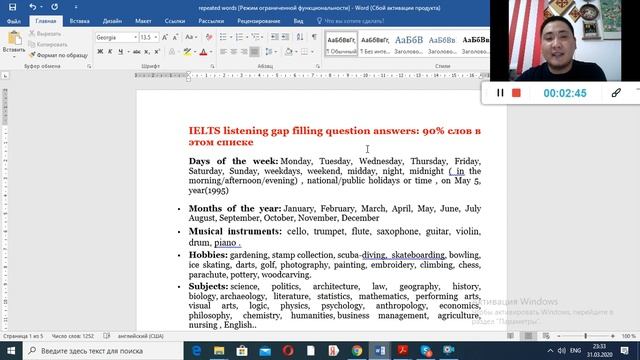The height and width of the screenshot is (360, 640).
Task: Apply yellow text highlight color
Action: [187, 52]
